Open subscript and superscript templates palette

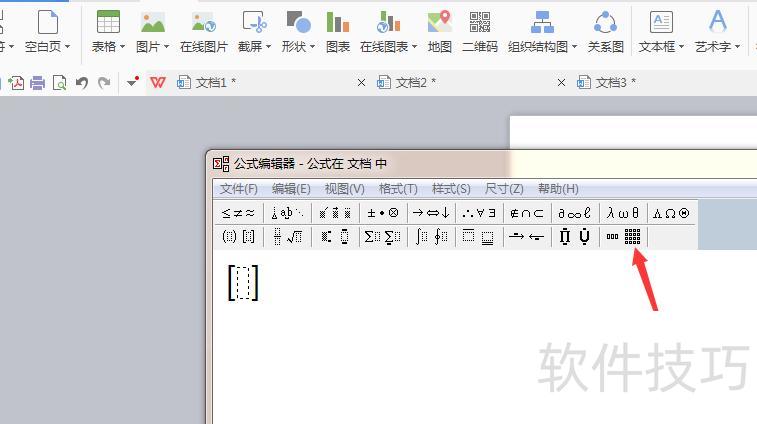[335, 237]
